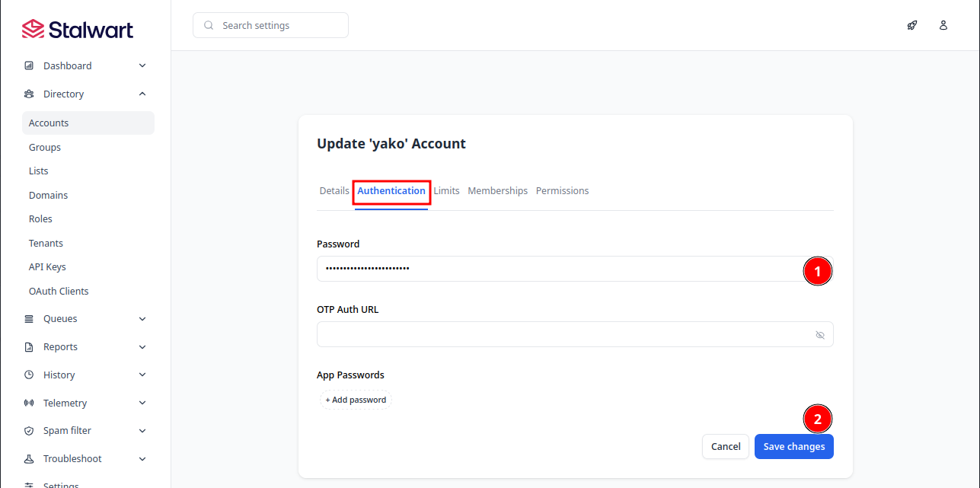The image size is (980, 488).
Task: Click the Spam filter shield icon
Action: pos(29,431)
